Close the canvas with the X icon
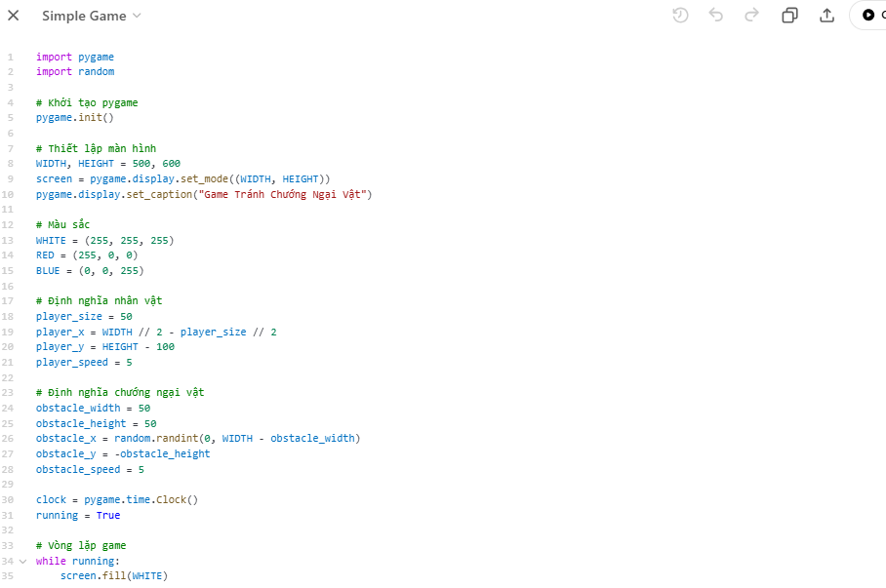This screenshot has width=886, height=588. pos(14,16)
